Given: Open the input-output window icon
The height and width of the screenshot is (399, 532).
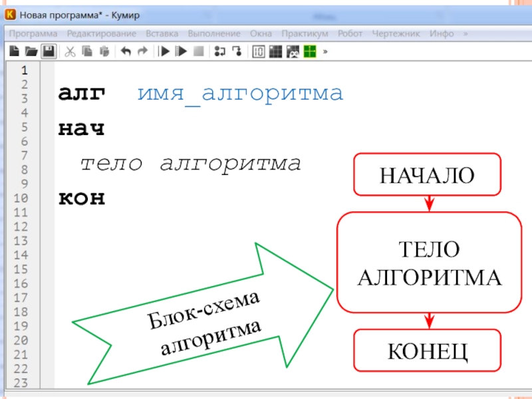Looking at the screenshot, I should (x=259, y=52).
